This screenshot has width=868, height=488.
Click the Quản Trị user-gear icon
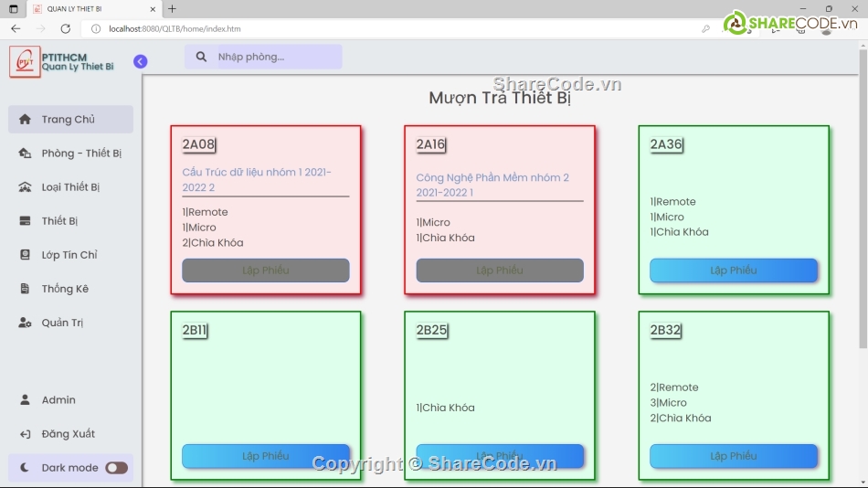pos(25,323)
